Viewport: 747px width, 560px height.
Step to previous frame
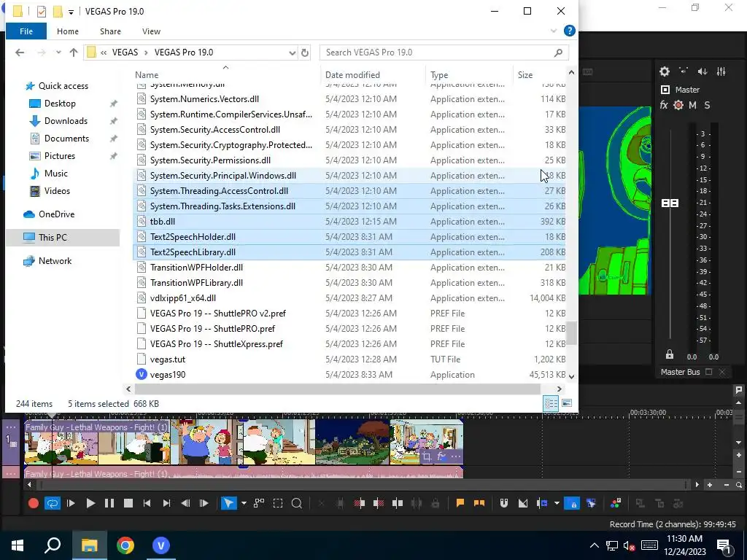pos(185,503)
